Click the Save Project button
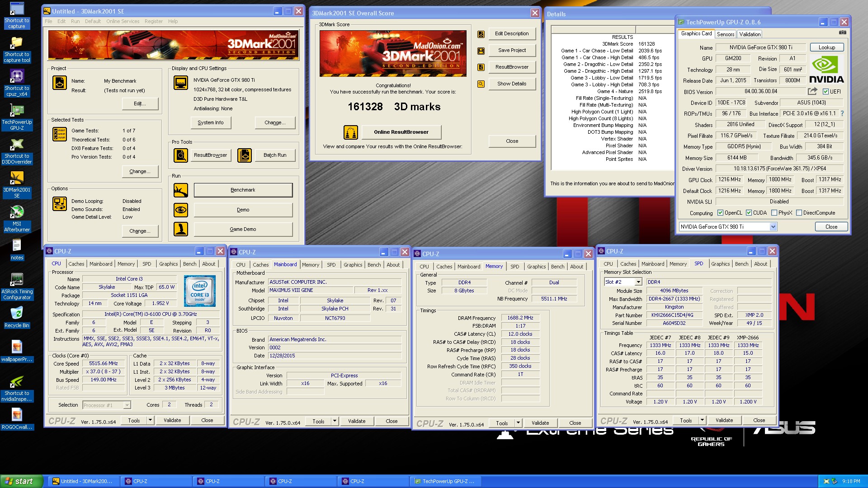The image size is (868, 488). [512, 50]
